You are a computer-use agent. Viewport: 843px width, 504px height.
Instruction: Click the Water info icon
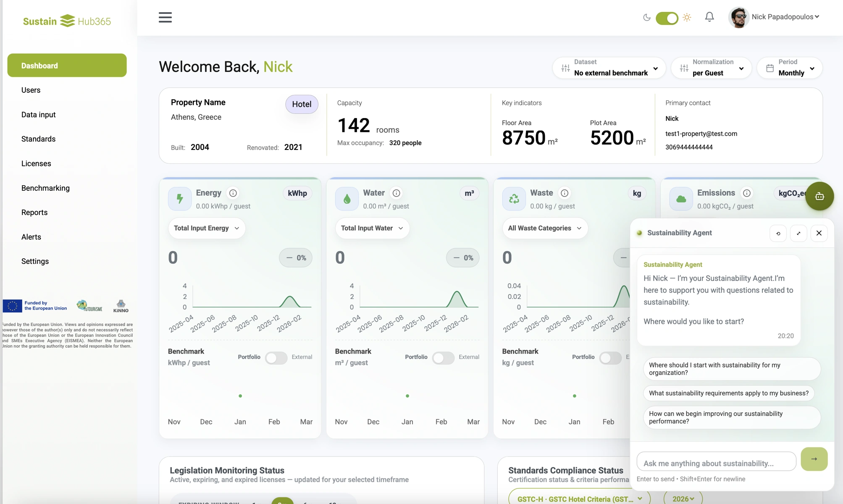[396, 193]
